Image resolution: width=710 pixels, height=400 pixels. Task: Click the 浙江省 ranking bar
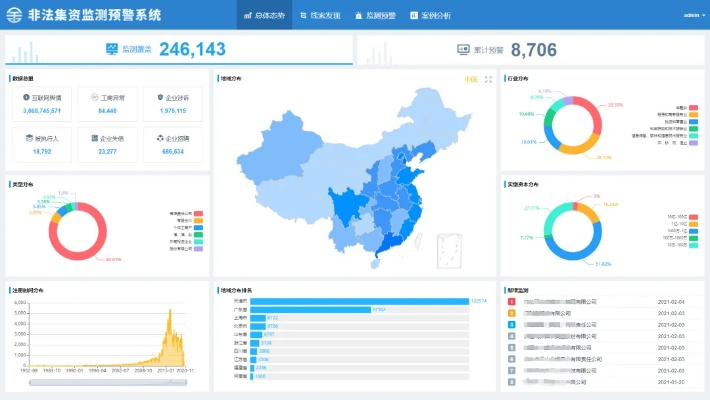(x=255, y=343)
